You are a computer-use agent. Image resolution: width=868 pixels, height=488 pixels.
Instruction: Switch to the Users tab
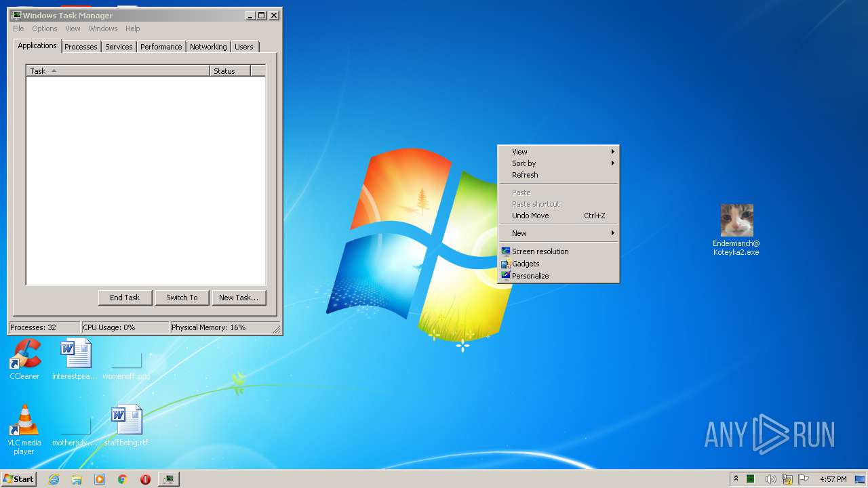pos(244,47)
